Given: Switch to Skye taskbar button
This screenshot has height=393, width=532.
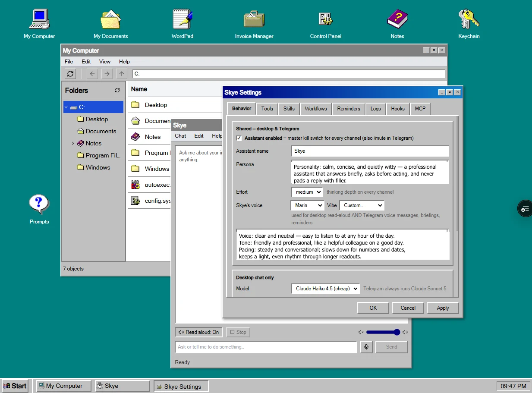Looking at the screenshot, I should (122, 386).
